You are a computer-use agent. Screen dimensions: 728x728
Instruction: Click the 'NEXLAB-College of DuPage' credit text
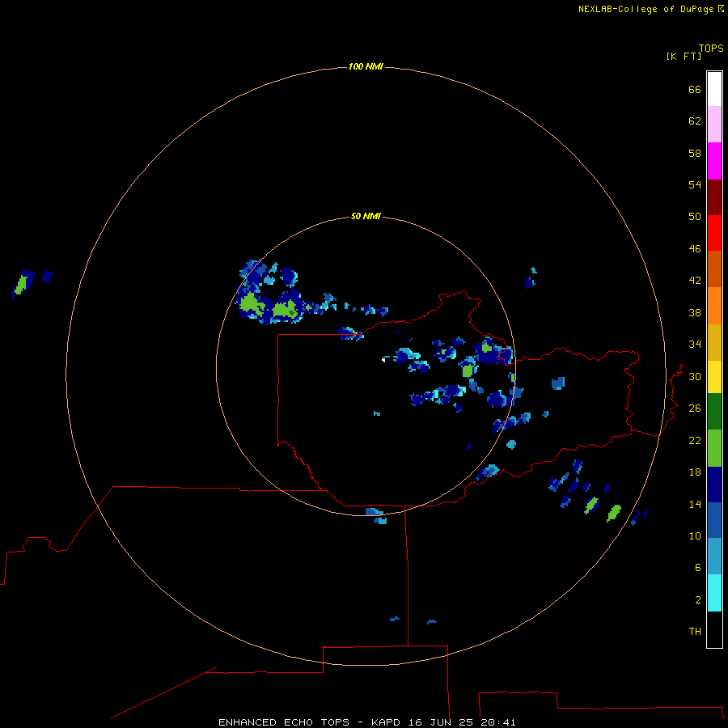pyautogui.click(x=646, y=9)
